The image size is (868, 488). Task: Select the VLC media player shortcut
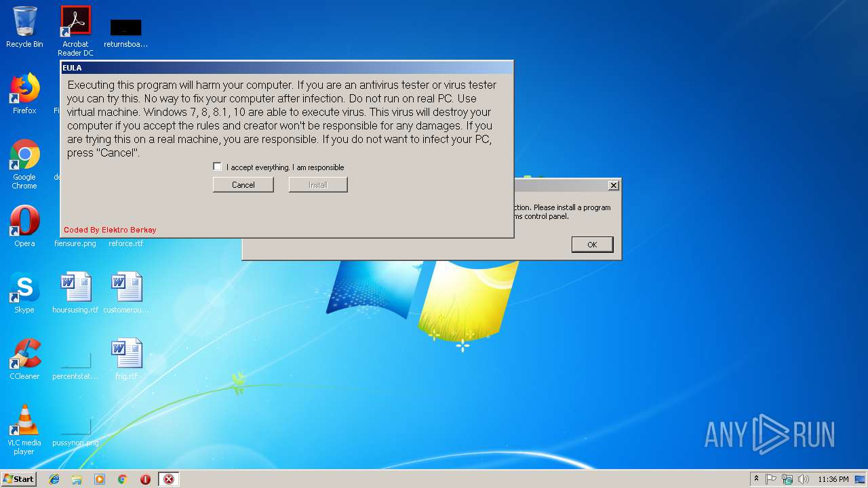pyautogui.click(x=24, y=429)
